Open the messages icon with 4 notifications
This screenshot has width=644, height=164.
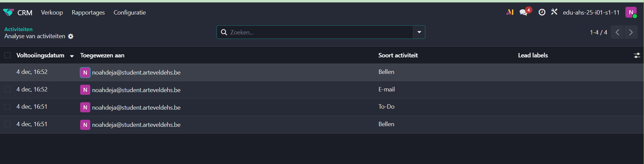pos(524,12)
